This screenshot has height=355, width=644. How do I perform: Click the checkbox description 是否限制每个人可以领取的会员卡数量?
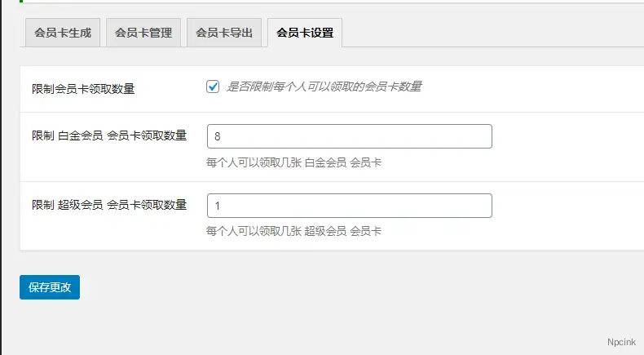click(x=324, y=87)
